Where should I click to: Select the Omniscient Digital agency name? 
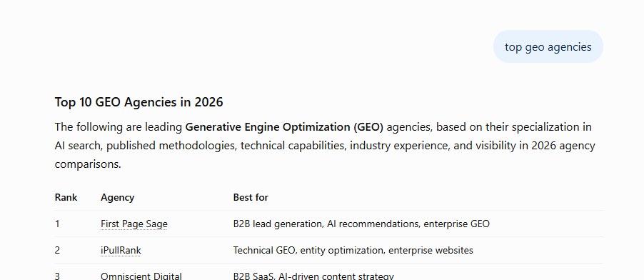point(141,276)
